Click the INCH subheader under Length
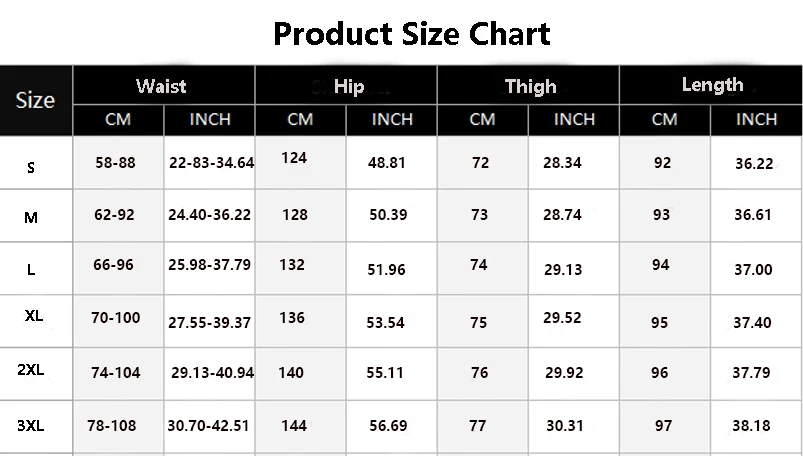 click(x=756, y=119)
